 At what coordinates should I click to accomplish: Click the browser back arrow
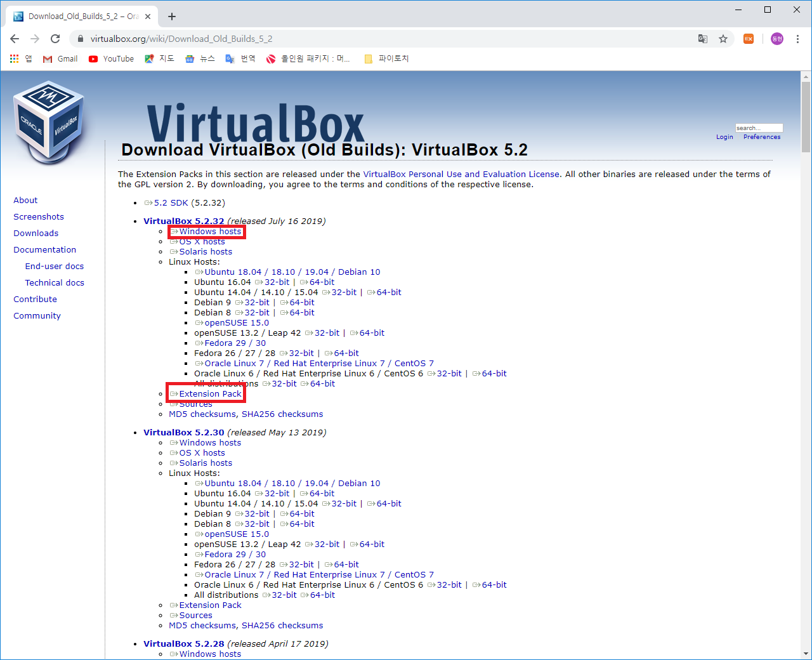(x=15, y=39)
